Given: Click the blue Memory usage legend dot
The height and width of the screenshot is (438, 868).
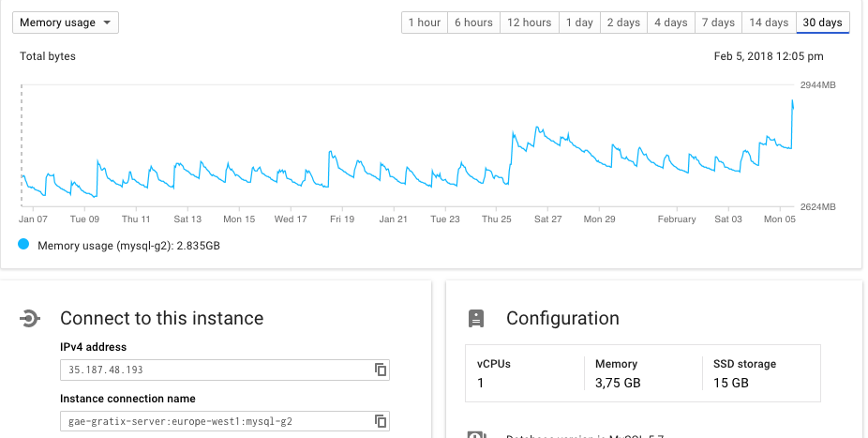Looking at the screenshot, I should 23,244.
